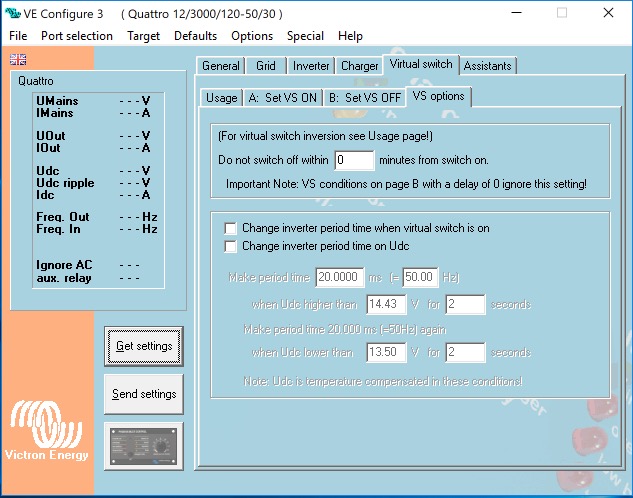633x498 pixels.
Task: Open the Usage subtab
Action: coord(221,98)
